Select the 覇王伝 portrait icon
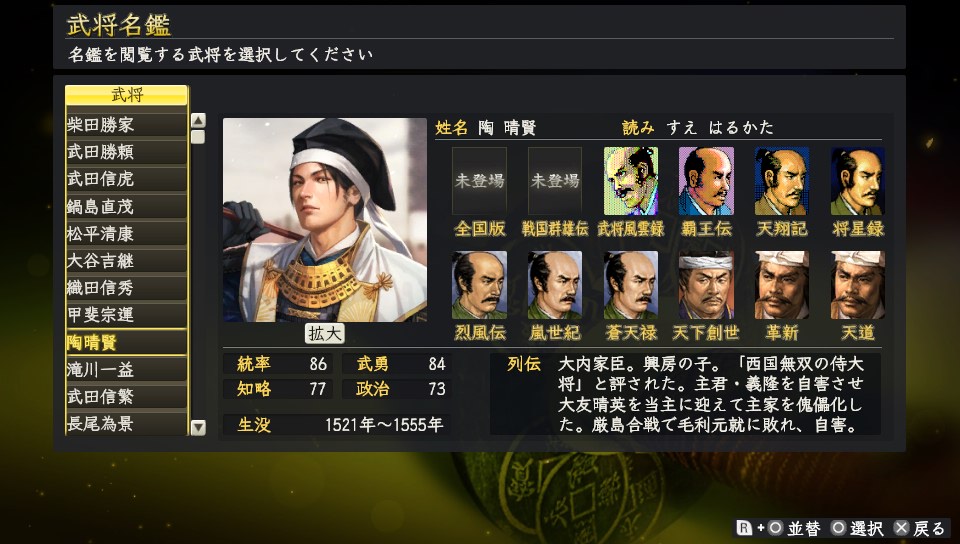The height and width of the screenshot is (544, 960). click(x=706, y=181)
